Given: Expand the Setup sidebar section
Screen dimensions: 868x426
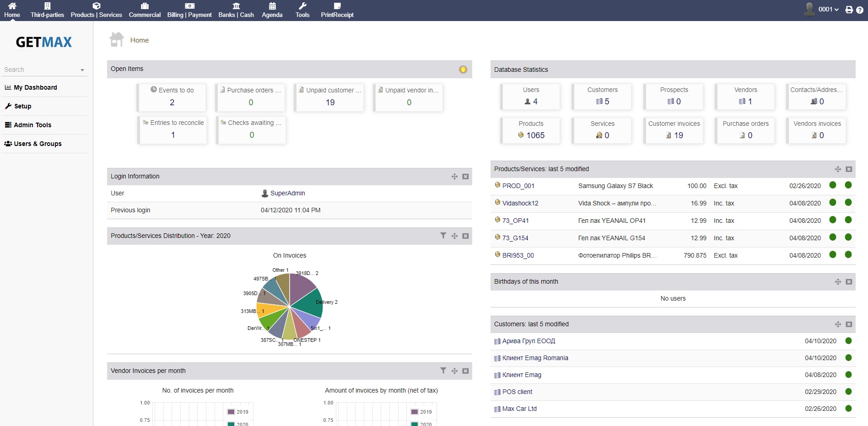Looking at the screenshot, I should tap(22, 106).
